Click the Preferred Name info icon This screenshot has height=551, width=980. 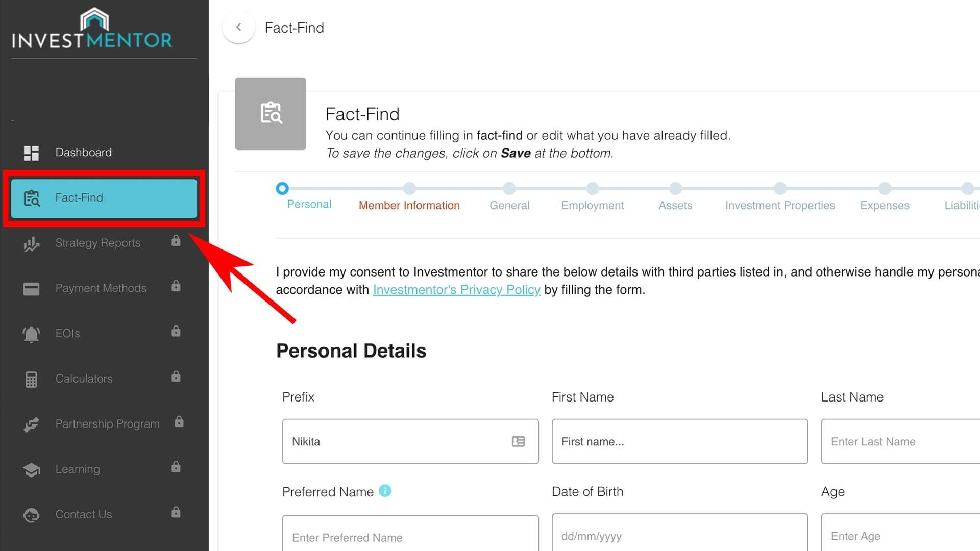point(385,491)
